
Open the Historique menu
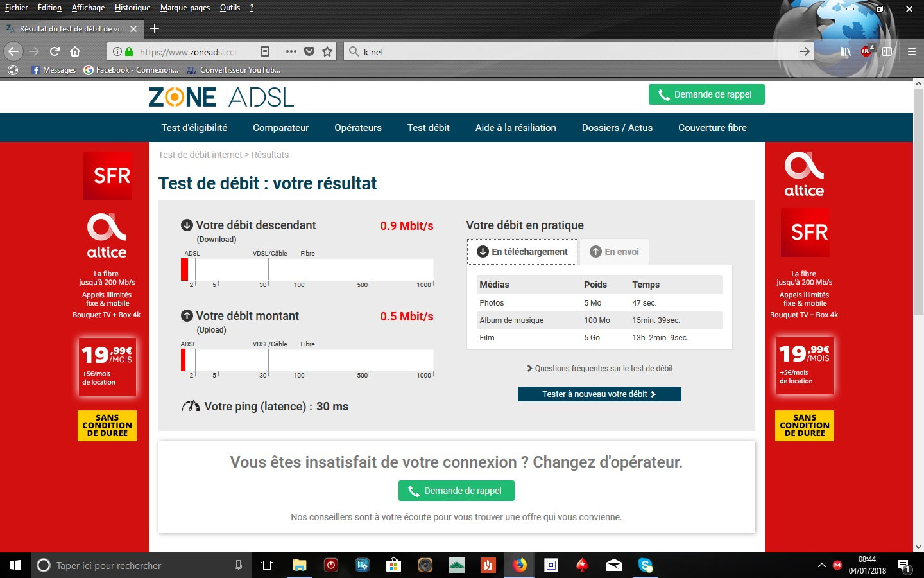[x=132, y=8]
